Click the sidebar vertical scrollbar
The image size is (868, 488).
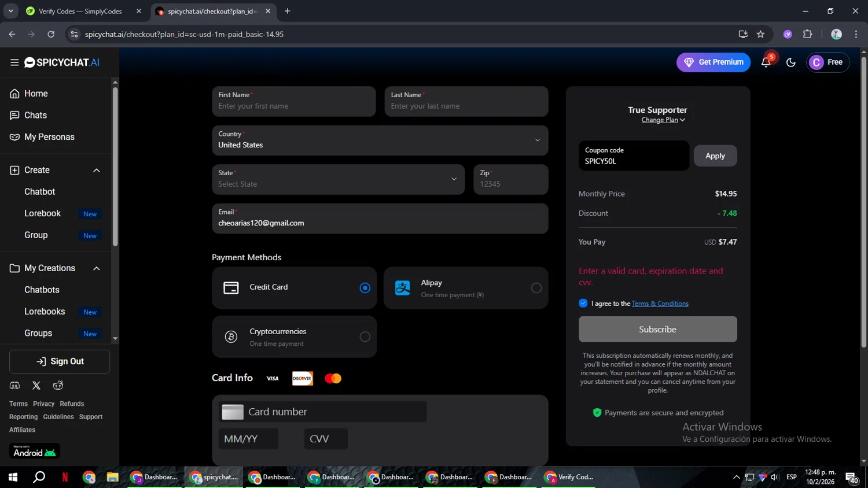[115, 167]
